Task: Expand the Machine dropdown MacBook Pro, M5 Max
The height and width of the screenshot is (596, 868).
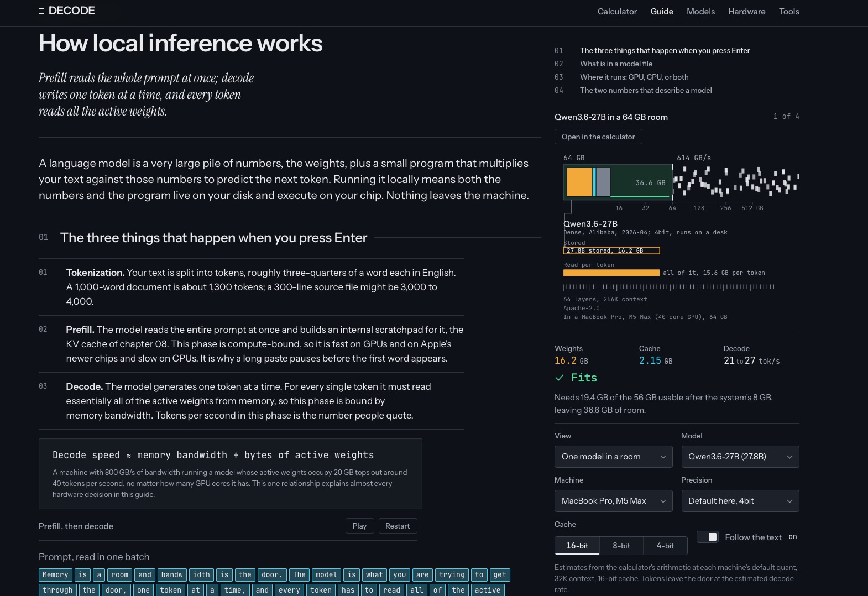Action: point(614,501)
